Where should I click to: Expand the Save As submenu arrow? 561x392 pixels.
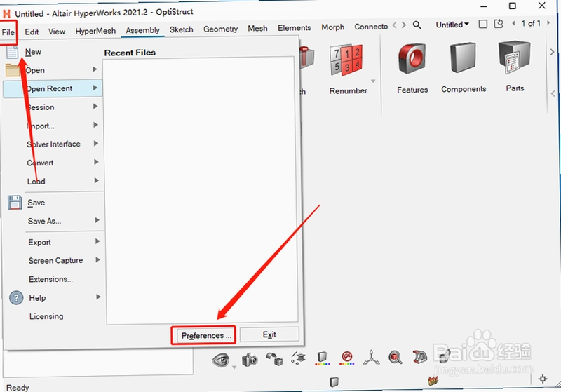(97, 220)
